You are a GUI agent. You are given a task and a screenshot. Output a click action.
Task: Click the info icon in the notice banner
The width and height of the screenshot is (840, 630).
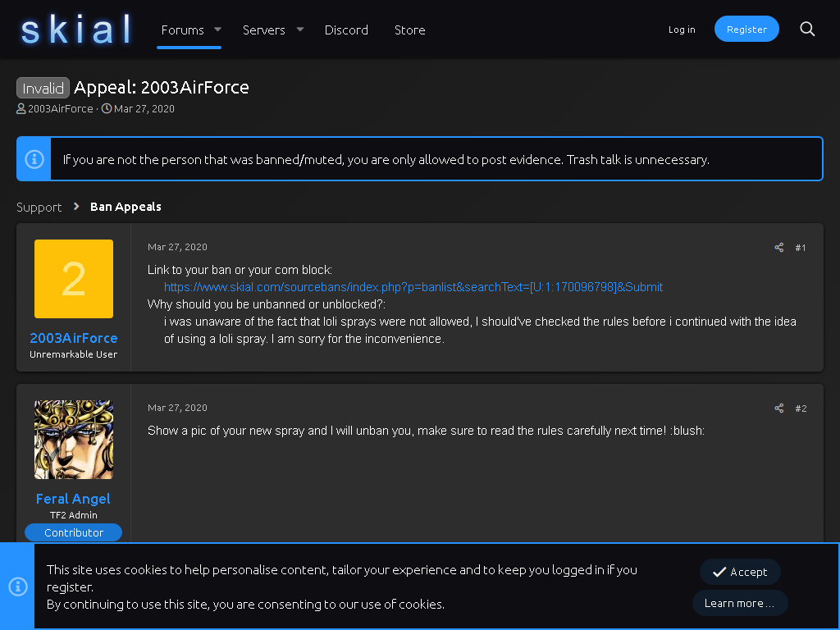pyautogui.click(x=34, y=159)
